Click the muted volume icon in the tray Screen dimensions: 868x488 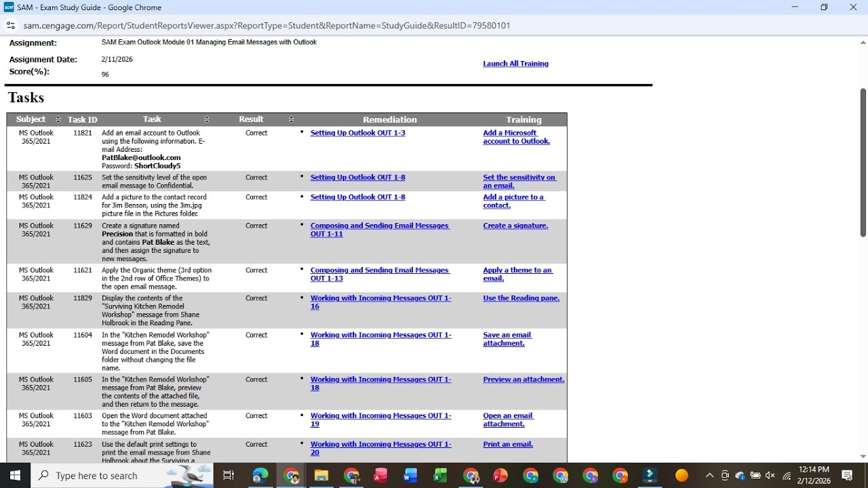coord(770,475)
